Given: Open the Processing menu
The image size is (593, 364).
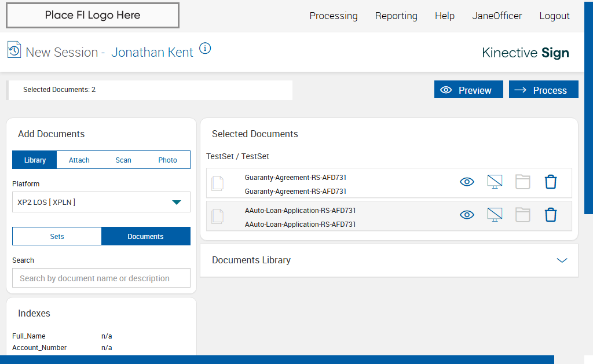Looking at the screenshot, I should [334, 16].
